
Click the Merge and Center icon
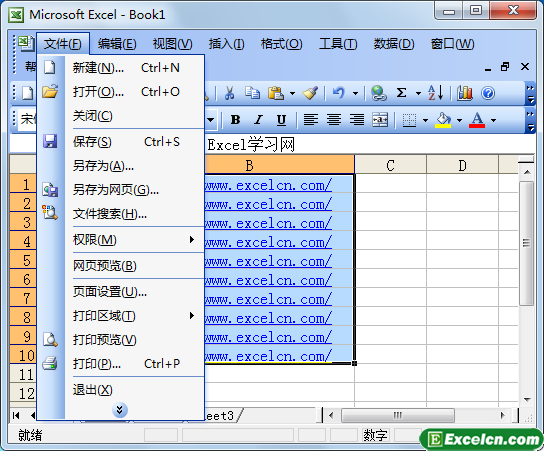[x=380, y=120]
